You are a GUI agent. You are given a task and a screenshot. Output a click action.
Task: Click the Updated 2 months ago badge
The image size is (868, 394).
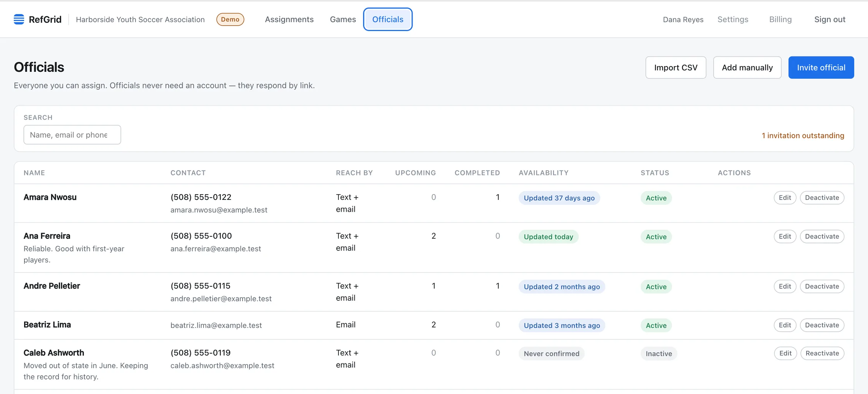pyautogui.click(x=562, y=287)
